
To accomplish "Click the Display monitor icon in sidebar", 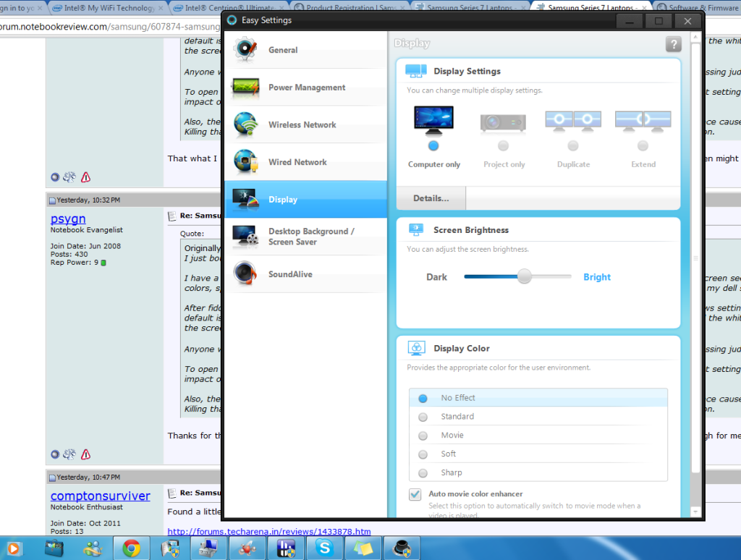I will click(x=245, y=199).
